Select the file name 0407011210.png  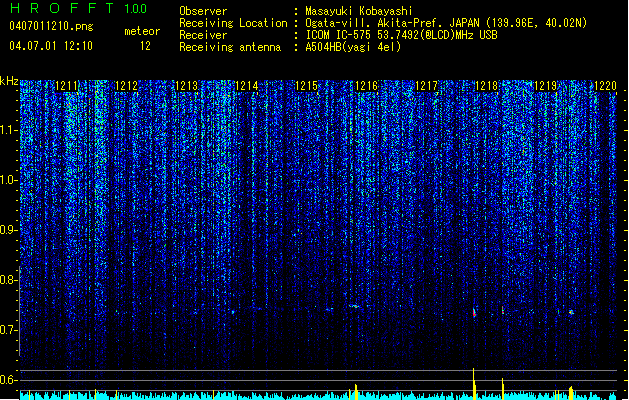[51, 26]
